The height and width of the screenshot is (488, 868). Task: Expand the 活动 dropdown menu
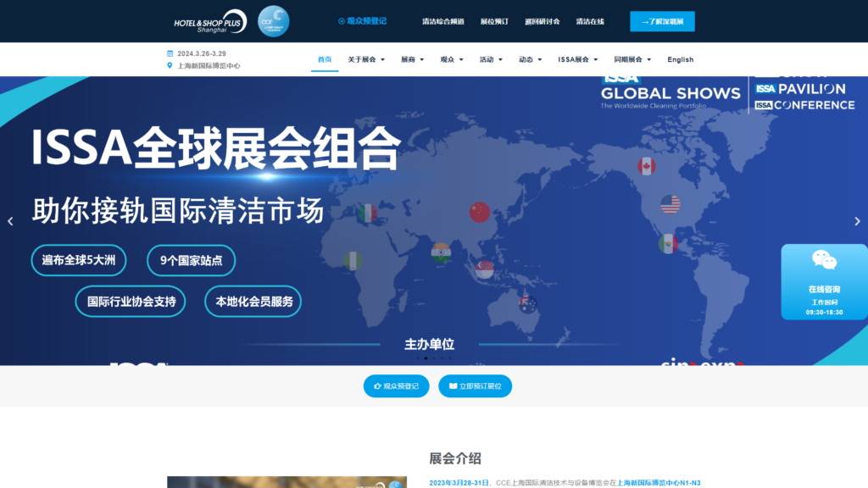click(491, 59)
